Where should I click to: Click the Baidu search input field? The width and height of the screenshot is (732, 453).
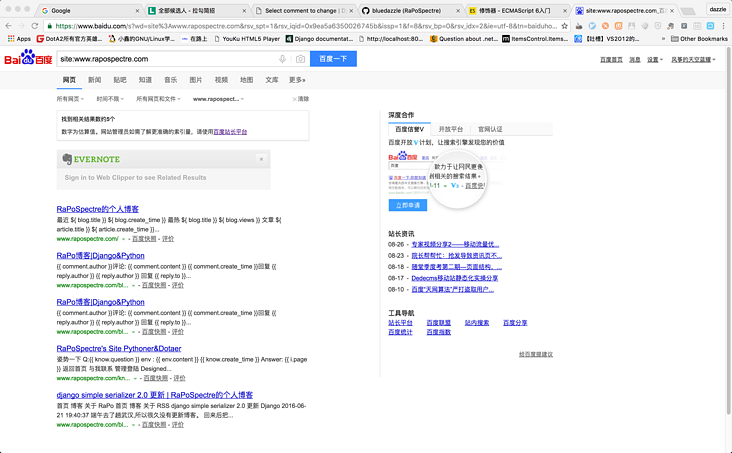click(165, 59)
